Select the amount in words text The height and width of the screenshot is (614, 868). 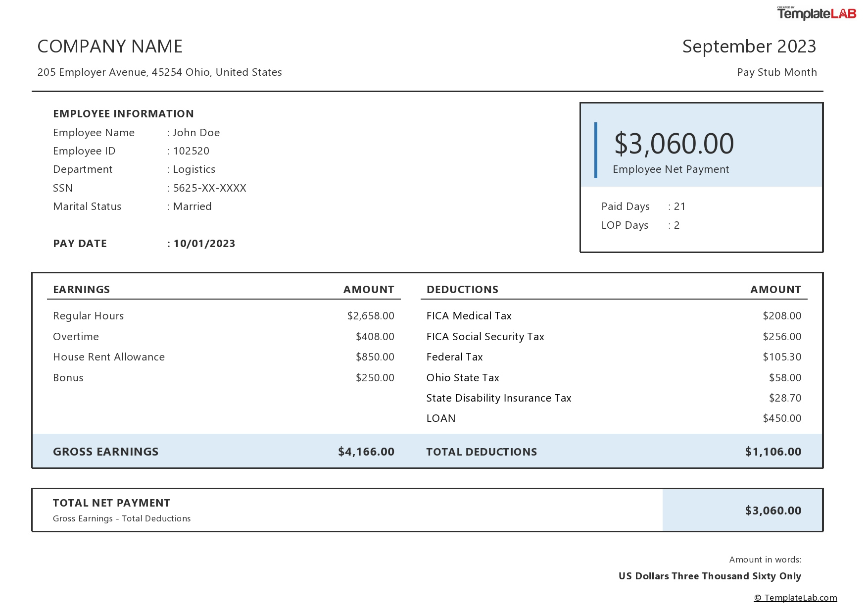pos(710,576)
